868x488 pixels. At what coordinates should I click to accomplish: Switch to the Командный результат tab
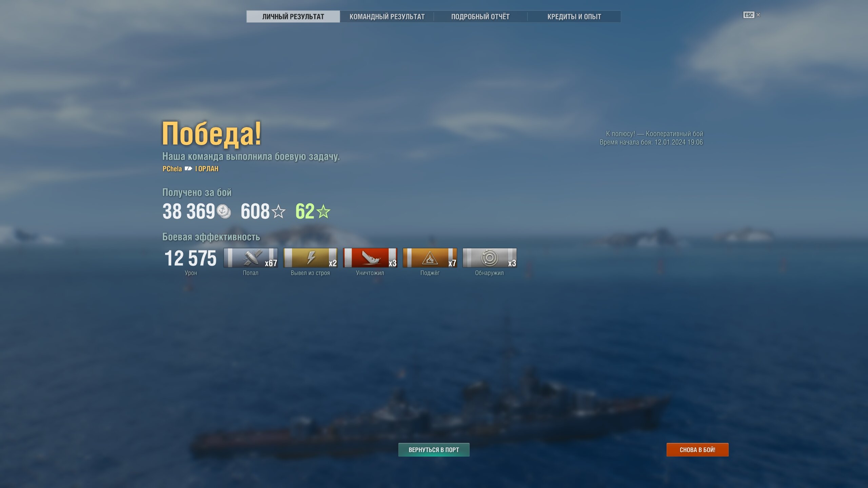(387, 17)
